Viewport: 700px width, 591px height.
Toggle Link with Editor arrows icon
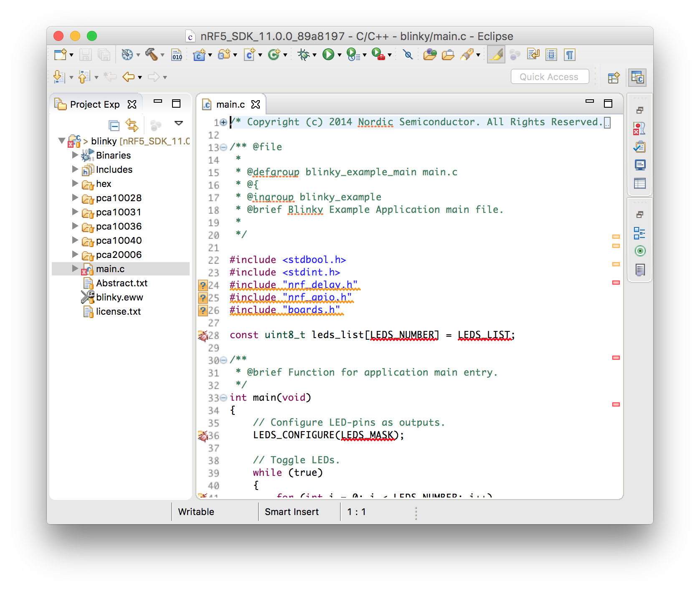point(132,125)
